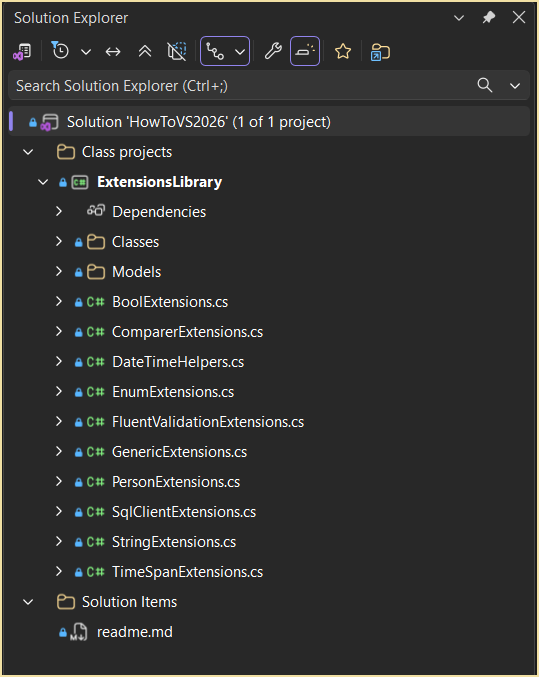
Task: Select the FluentValidationExtensions.cs file
Action: 208,422
